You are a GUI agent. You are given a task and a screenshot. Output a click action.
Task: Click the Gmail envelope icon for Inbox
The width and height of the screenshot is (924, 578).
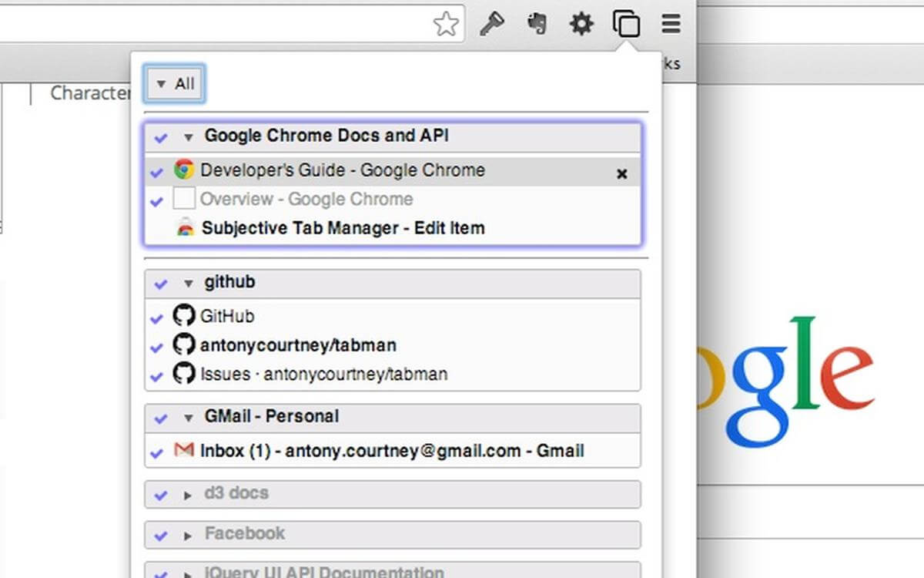tap(184, 450)
